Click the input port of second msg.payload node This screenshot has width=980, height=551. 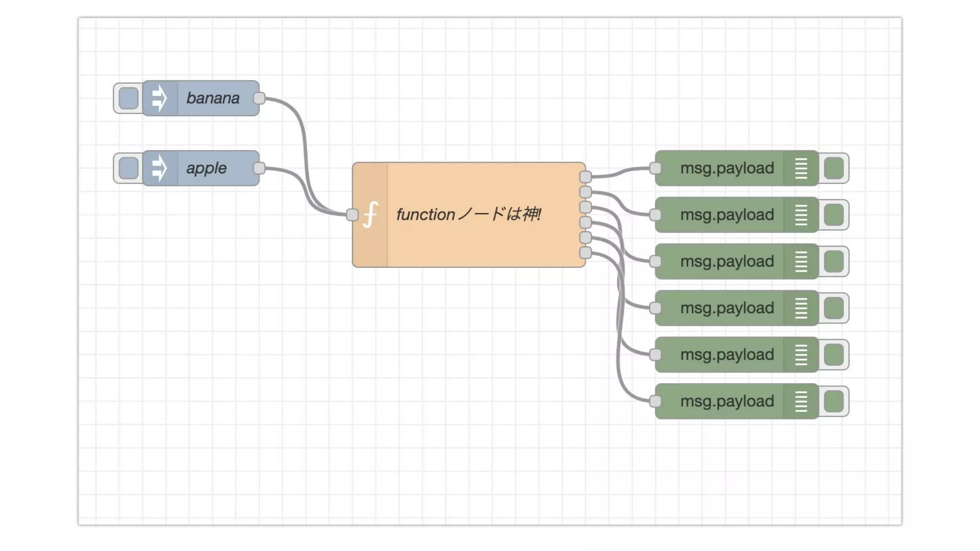point(655,215)
